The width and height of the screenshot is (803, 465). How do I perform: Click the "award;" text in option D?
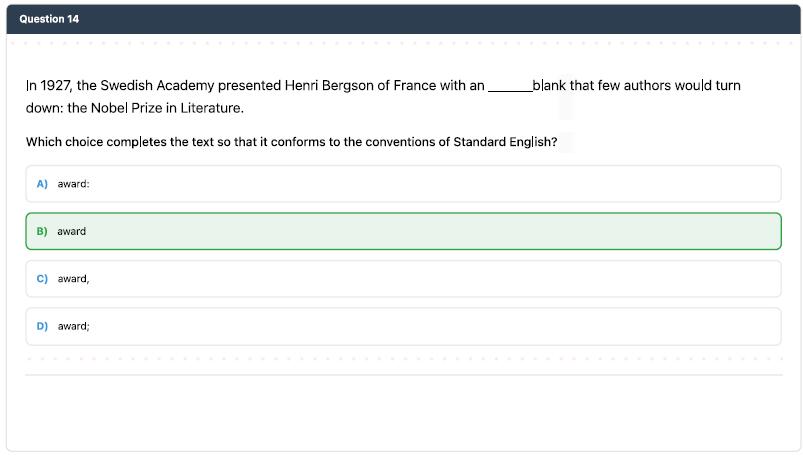click(x=74, y=326)
